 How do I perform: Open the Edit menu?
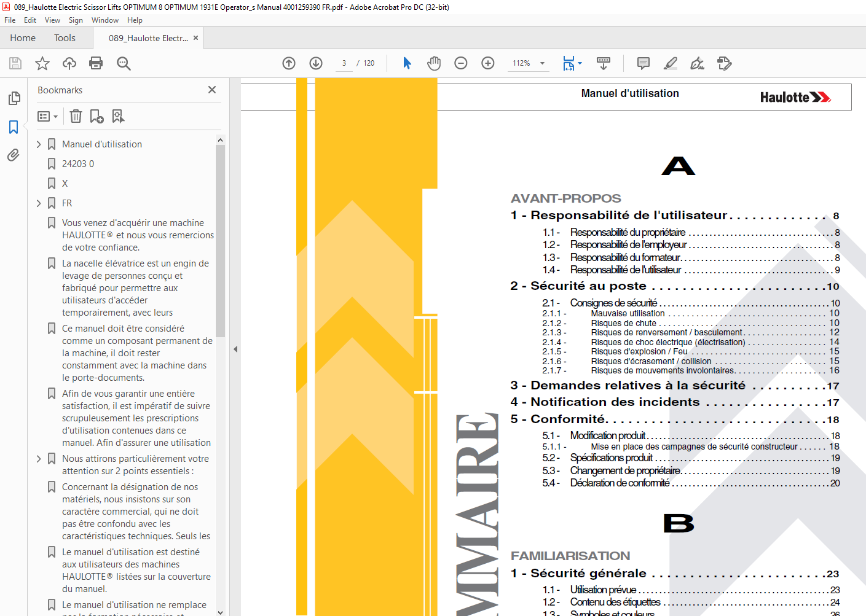30,20
